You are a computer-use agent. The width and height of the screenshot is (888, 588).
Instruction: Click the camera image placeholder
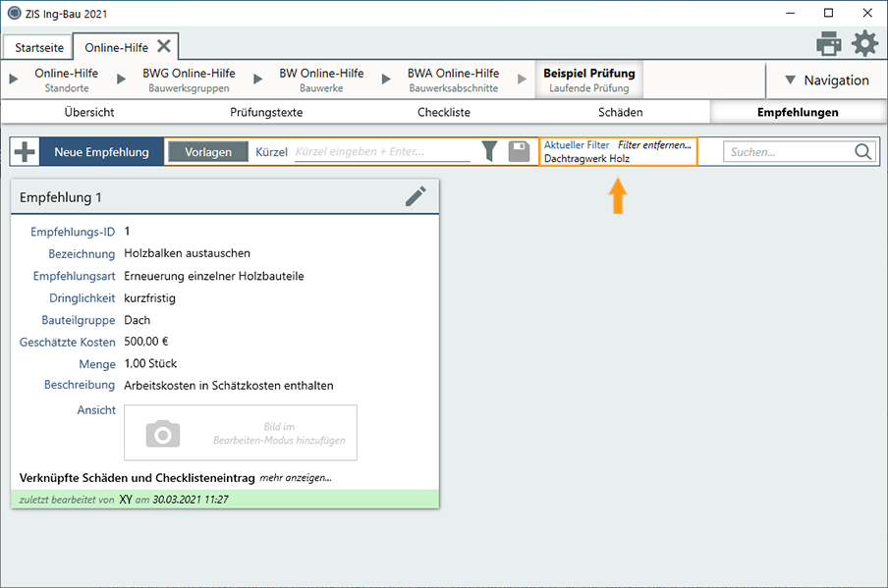click(x=163, y=433)
